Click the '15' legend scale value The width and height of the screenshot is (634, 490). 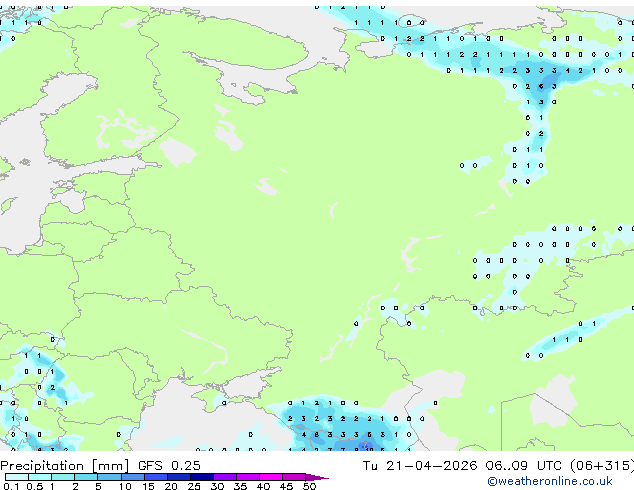148,486
